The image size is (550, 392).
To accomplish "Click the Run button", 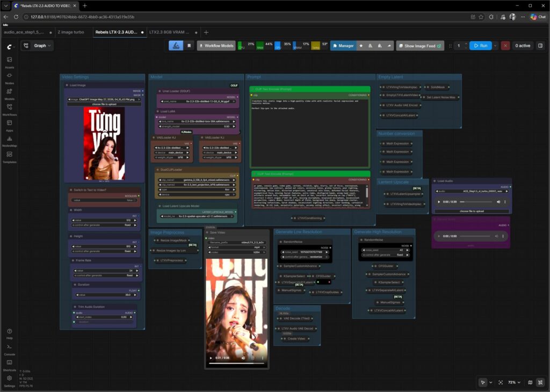I will tap(481, 46).
